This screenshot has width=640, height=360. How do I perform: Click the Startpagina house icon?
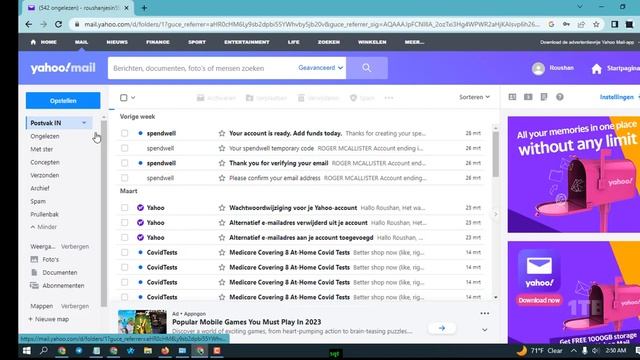pos(596,69)
